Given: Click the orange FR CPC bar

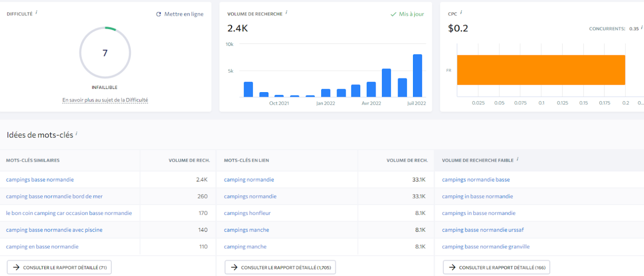Looking at the screenshot, I should pos(541,70).
